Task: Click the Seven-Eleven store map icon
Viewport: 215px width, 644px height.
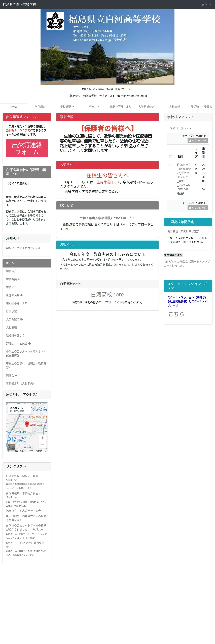Action: [9, 439]
